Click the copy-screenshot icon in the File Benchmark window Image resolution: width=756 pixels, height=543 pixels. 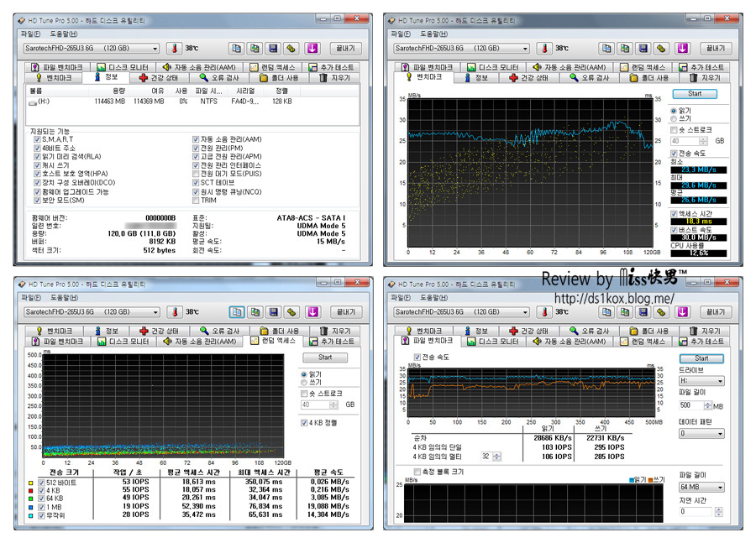pyautogui.click(x=625, y=312)
